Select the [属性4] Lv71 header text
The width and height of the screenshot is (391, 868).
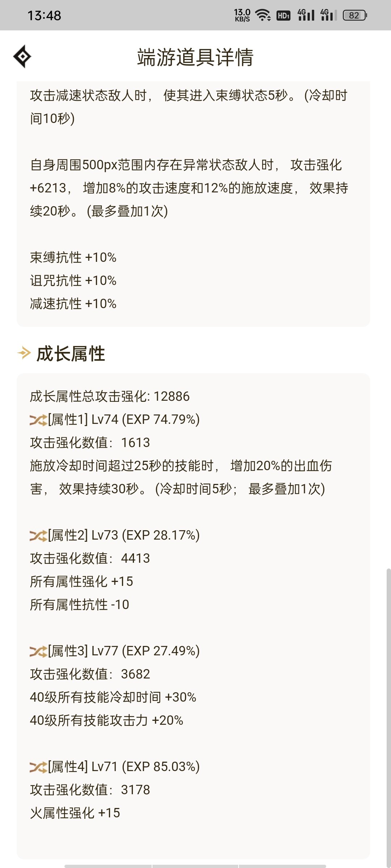[x=124, y=767]
